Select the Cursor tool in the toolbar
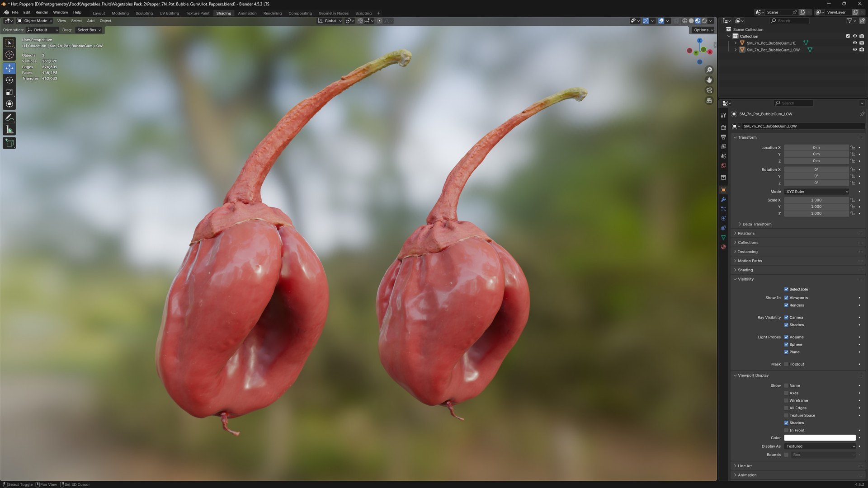The height and width of the screenshot is (488, 868). coord(9,55)
